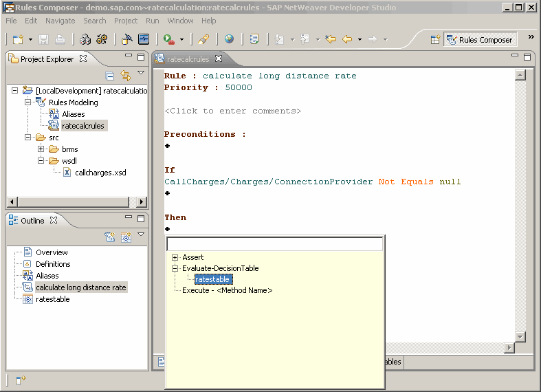This screenshot has height=392, width=541.
Task: Select Aliases in the Outline
Action: [x=47, y=276]
